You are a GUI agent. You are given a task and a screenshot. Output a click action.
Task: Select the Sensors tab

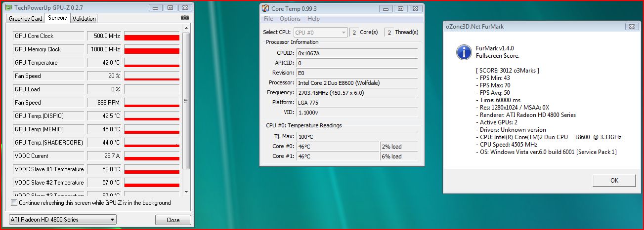coord(57,18)
